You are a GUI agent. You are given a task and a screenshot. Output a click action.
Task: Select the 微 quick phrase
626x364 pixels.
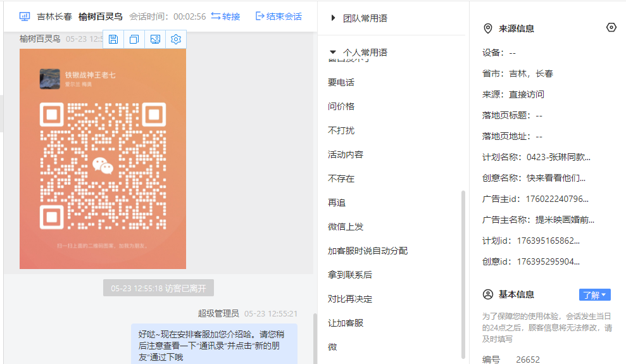point(332,347)
